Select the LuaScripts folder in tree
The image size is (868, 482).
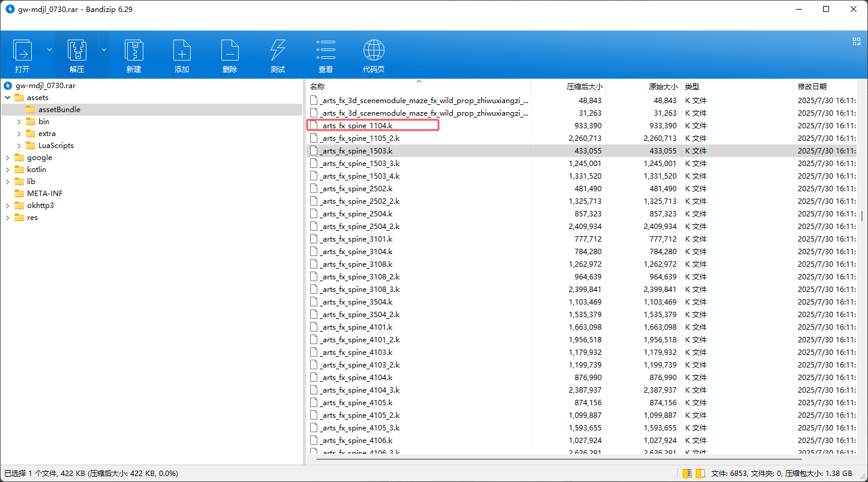[x=56, y=146]
